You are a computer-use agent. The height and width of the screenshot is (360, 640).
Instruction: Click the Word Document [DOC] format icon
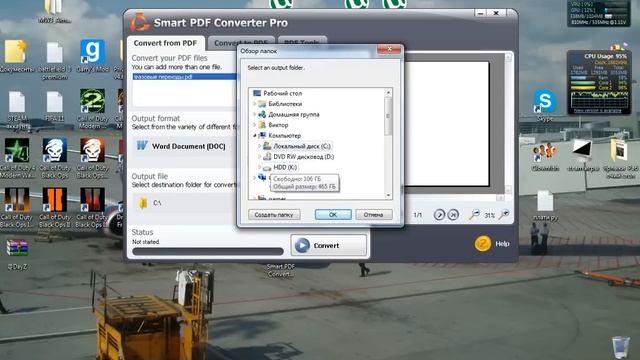142,146
